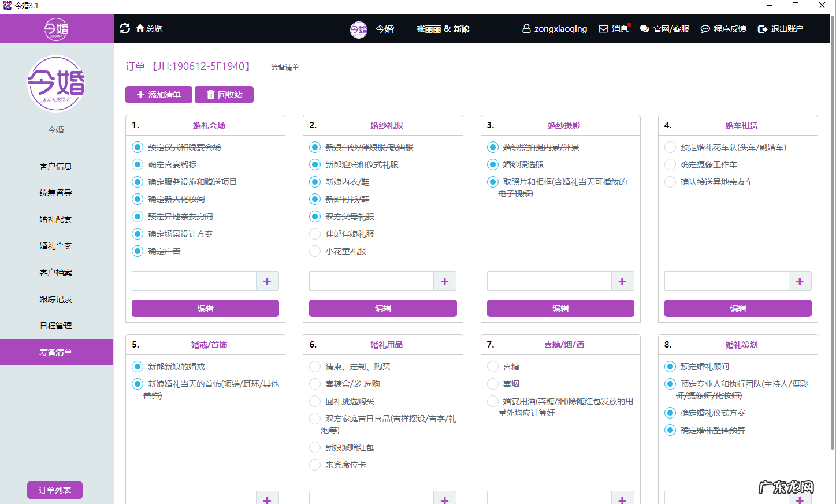The image size is (836, 504).
Task: Click the zongxiaoqing user account icon
Action: (525, 28)
